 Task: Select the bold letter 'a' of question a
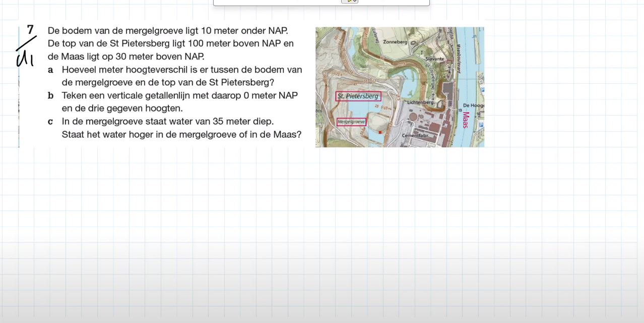[x=50, y=70]
